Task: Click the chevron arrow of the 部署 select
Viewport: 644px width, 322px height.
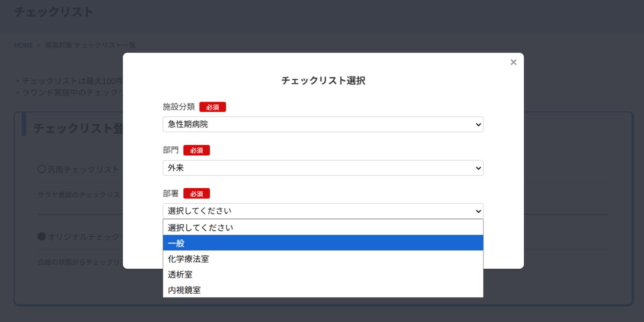Action: (478, 211)
